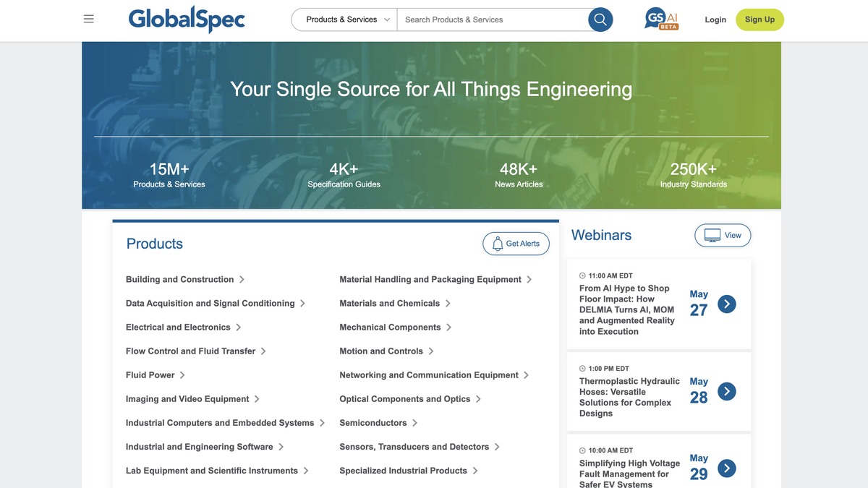
Task: Click the bell icon in Get Alerts
Action: pyautogui.click(x=497, y=244)
